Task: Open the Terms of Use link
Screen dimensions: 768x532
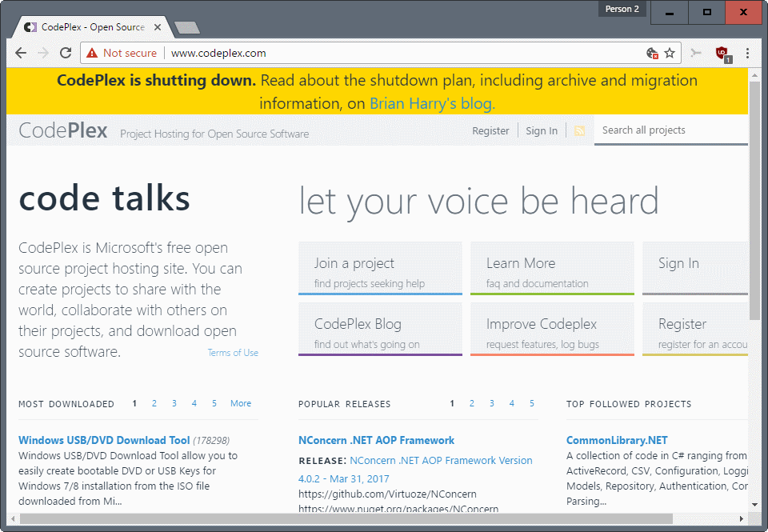Action: (233, 353)
